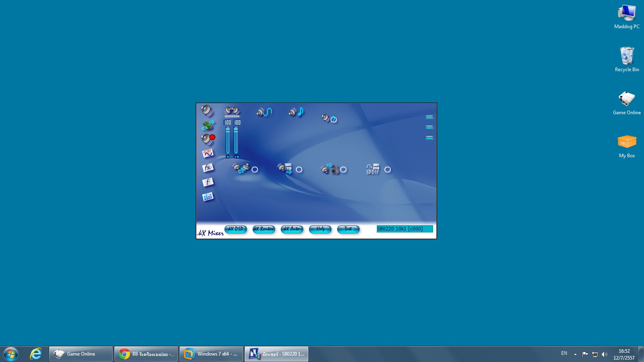Open the AC97 page in the sidebar
The height and width of the screenshot is (362, 644).
pyautogui.click(x=208, y=153)
